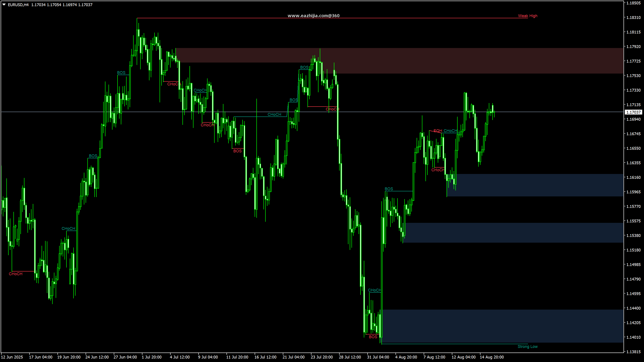Viewport: 644px width, 362px height.
Task: Click price axis value 1.17135
Action: (633, 105)
